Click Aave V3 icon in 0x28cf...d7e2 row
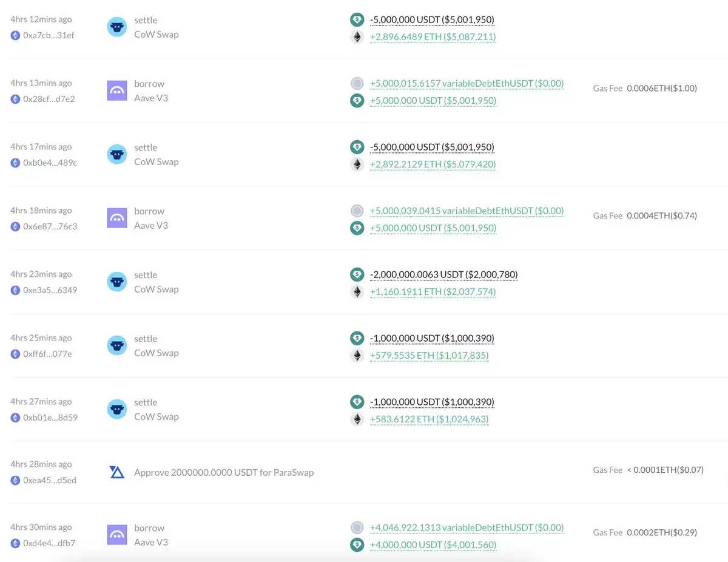This screenshot has width=728, height=562. tap(117, 91)
